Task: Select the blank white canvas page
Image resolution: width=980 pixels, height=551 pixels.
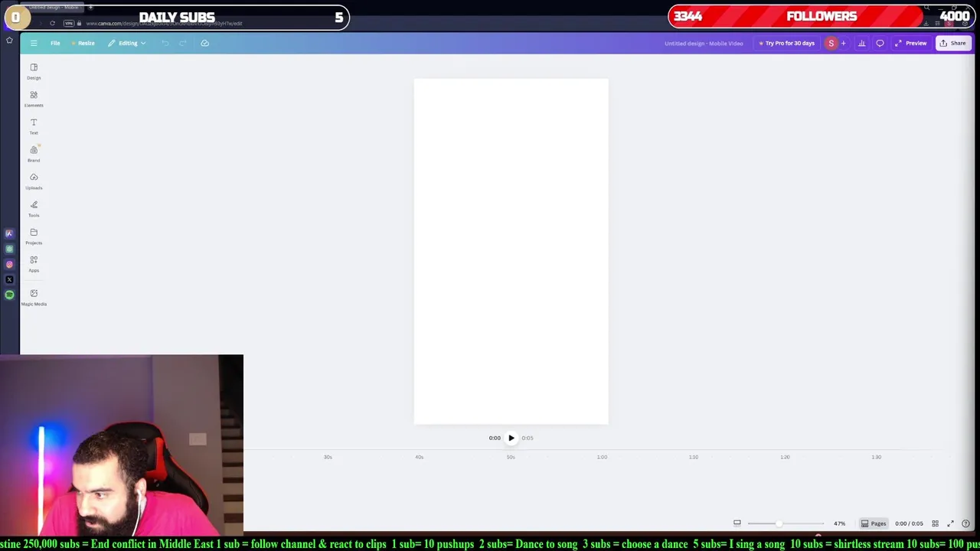Action: click(511, 251)
